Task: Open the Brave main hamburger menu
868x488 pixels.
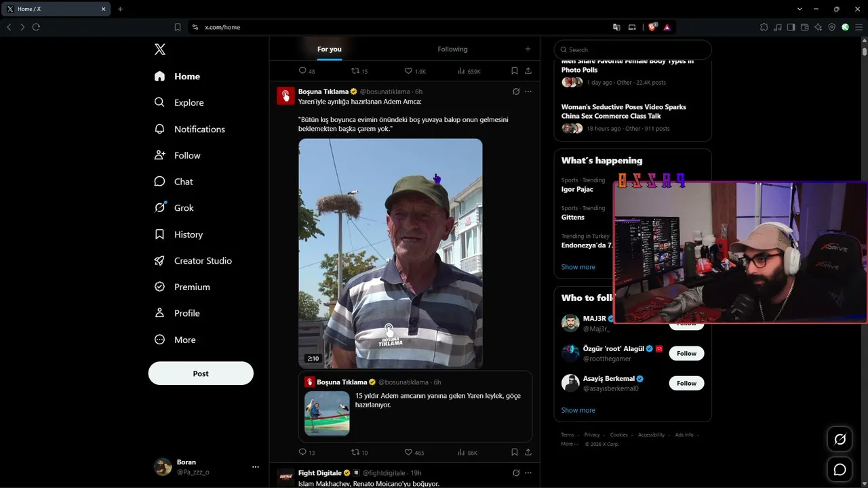Action: coord(859,27)
